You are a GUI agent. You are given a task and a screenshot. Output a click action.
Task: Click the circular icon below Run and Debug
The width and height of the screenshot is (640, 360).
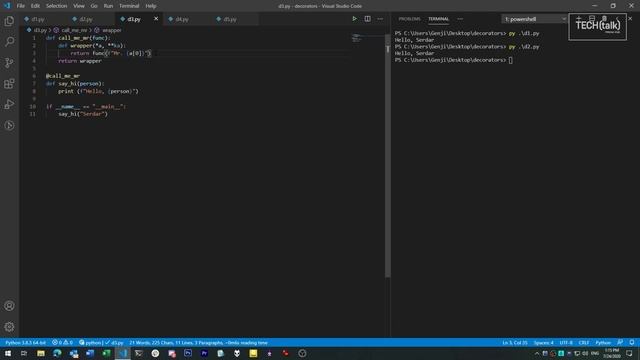[9, 125]
